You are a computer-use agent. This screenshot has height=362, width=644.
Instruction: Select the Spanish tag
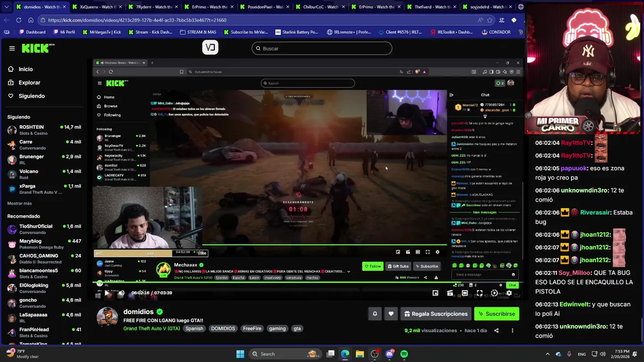pyautogui.click(x=194, y=329)
